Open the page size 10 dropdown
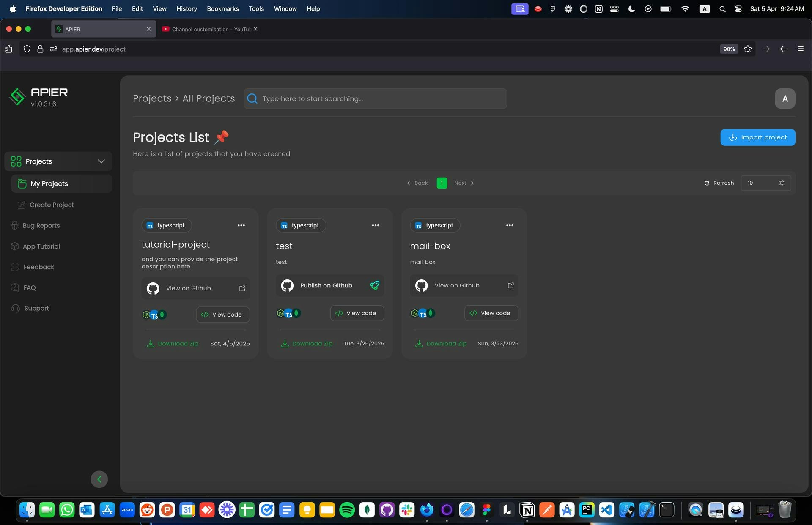The height and width of the screenshot is (525, 812). 765,183
